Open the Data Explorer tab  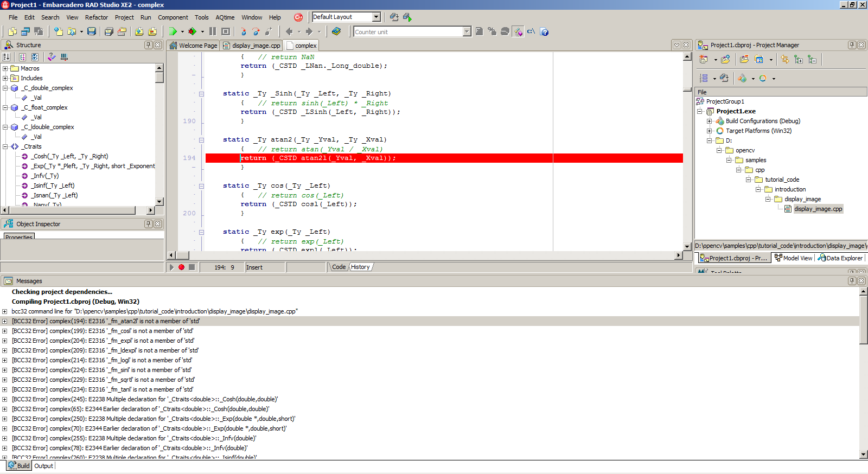click(x=840, y=258)
